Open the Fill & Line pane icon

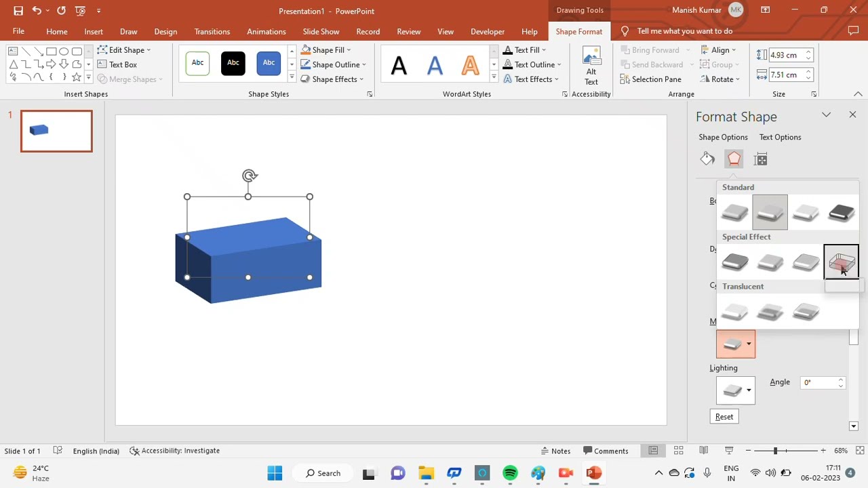point(707,159)
